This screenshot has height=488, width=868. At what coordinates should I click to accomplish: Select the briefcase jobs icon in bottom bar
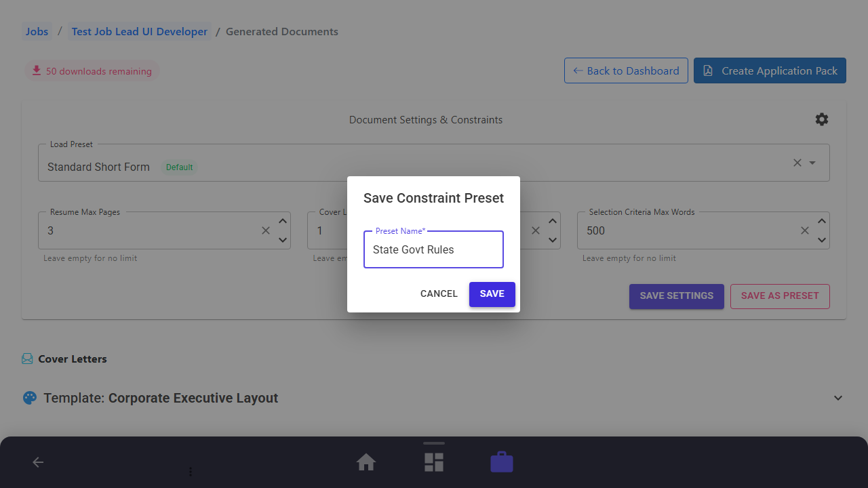[x=502, y=462]
